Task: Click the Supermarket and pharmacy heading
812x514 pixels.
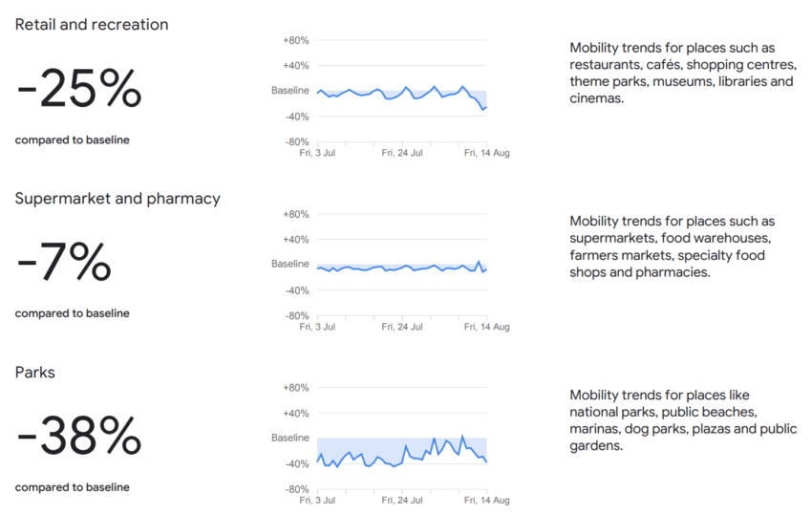Action: tap(118, 199)
